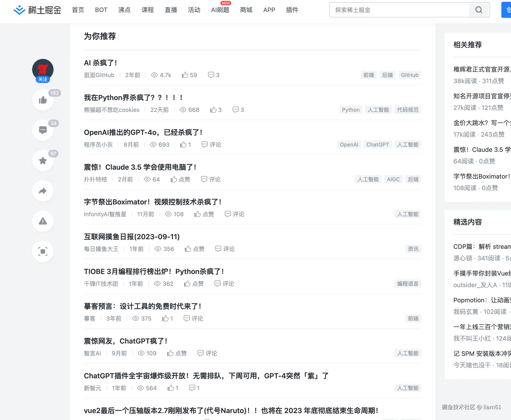Open the AI刷题 tab with NEW badge
The height and width of the screenshot is (420, 511).
[220, 10]
